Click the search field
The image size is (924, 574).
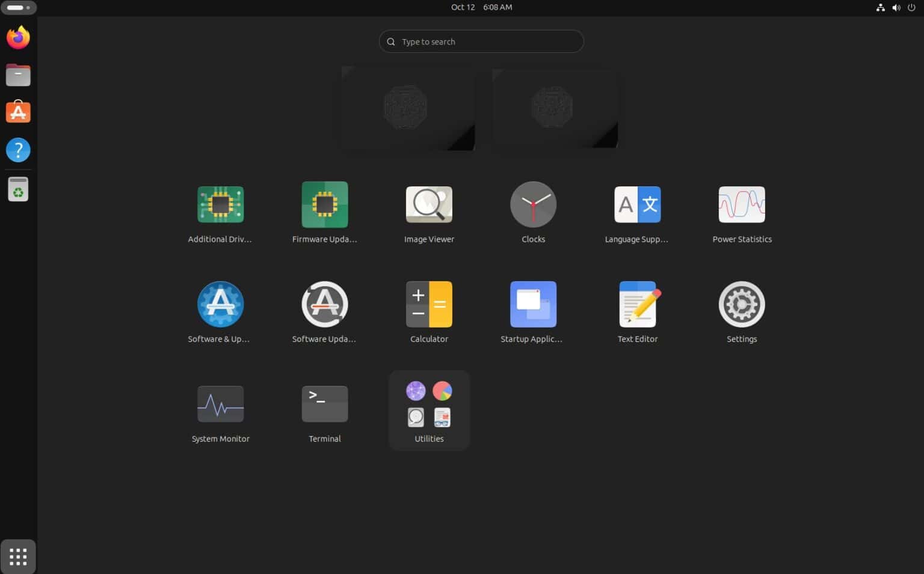(481, 41)
